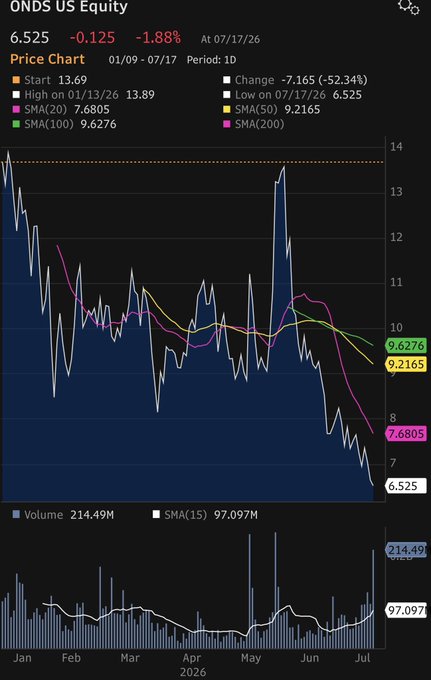Click the At 07/17/26 timestamp
The image size is (431, 680).
click(x=230, y=39)
